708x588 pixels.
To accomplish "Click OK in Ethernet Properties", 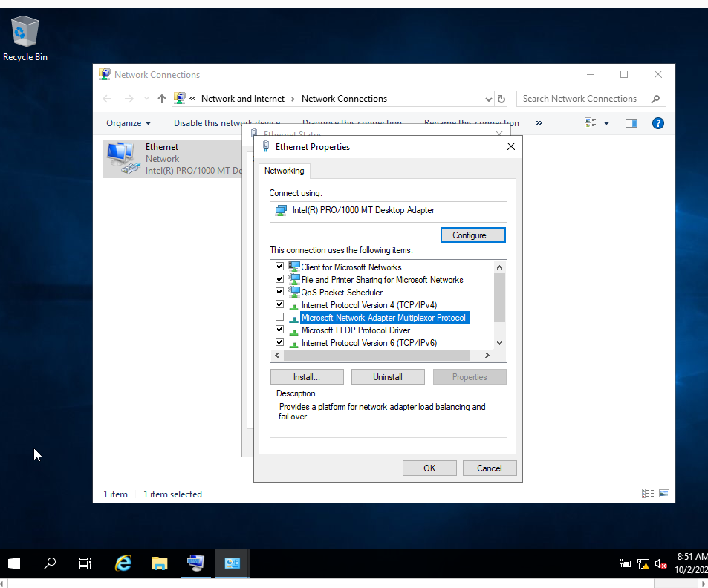I will (429, 468).
